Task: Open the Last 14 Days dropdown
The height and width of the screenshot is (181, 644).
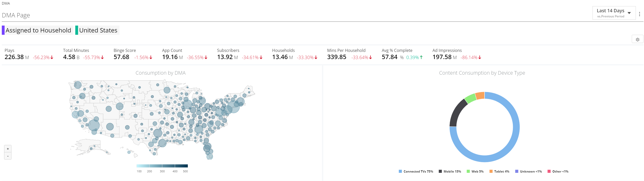Action: coord(614,13)
